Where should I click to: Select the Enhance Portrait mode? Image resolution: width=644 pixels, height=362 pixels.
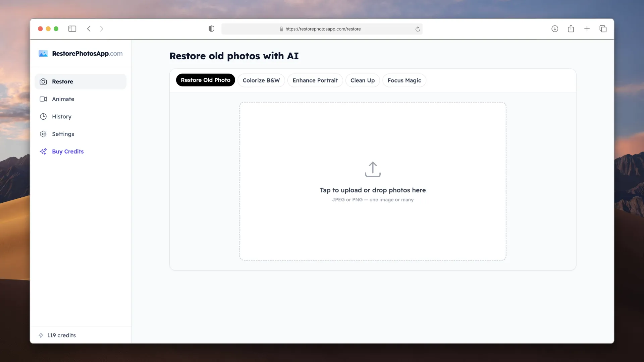315,80
